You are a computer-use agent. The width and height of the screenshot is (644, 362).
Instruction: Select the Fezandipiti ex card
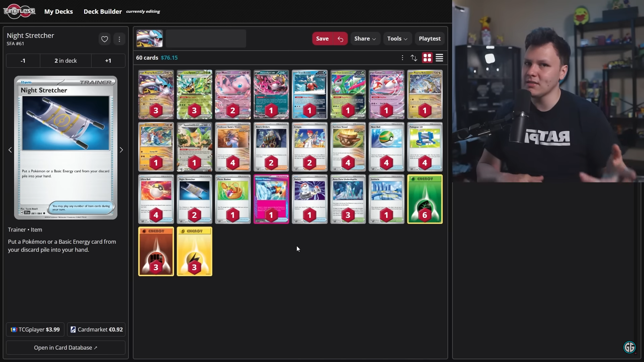pos(271,95)
